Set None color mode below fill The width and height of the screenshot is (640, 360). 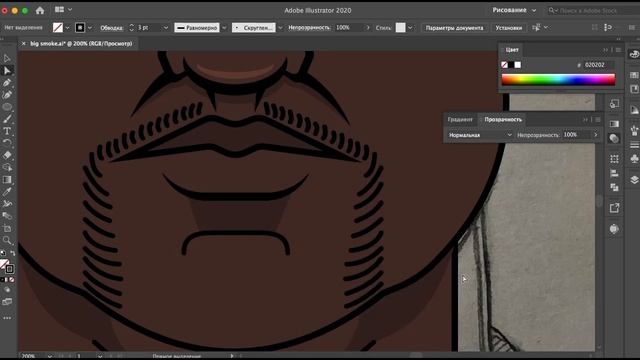[12, 280]
